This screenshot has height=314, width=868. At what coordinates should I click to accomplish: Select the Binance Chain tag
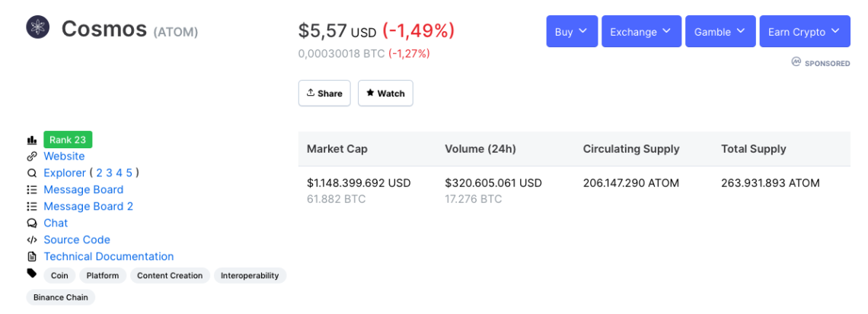[60, 297]
